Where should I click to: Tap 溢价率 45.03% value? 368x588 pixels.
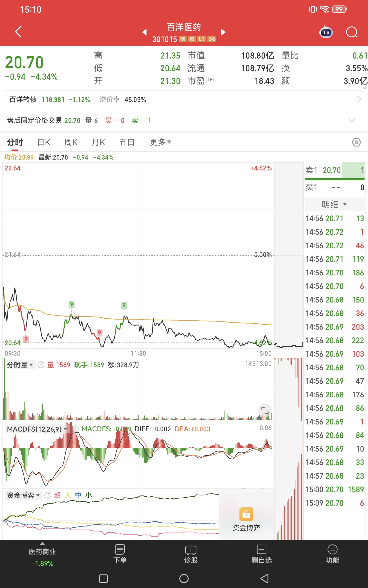pos(135,100)
